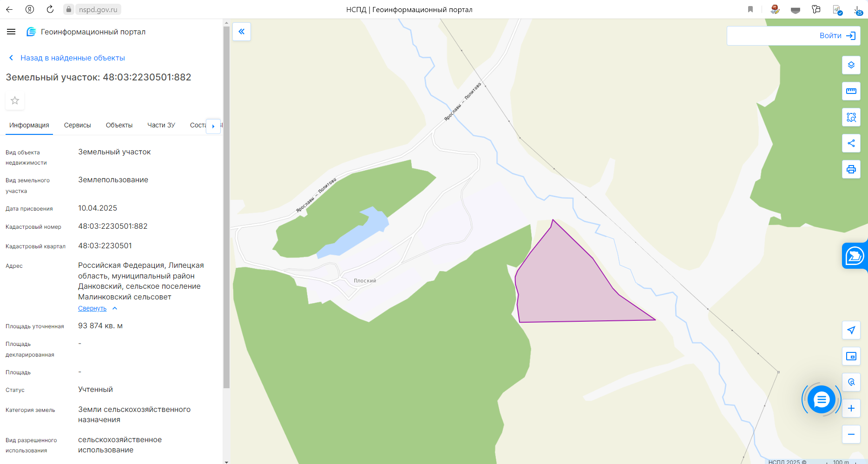The height and width of the screenshot is (464, 868).
Task: Locate me with the navigation arrow
Action: [851, 330]
